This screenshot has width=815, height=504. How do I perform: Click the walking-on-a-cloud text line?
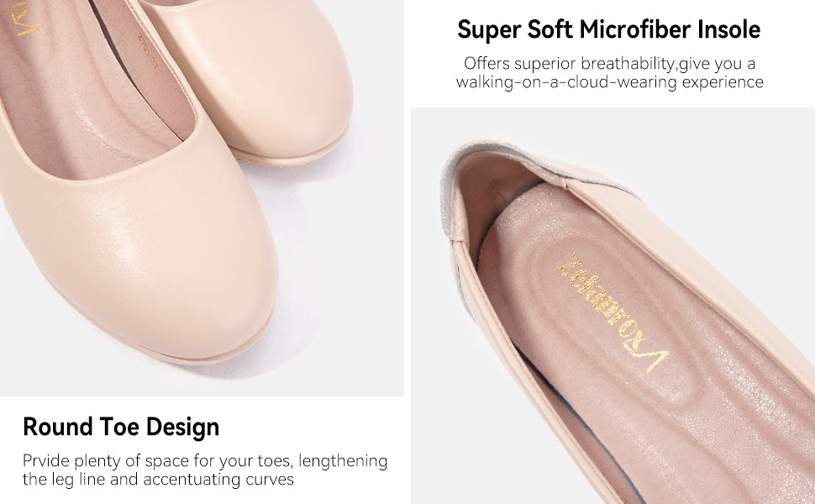tap(609, 82)
